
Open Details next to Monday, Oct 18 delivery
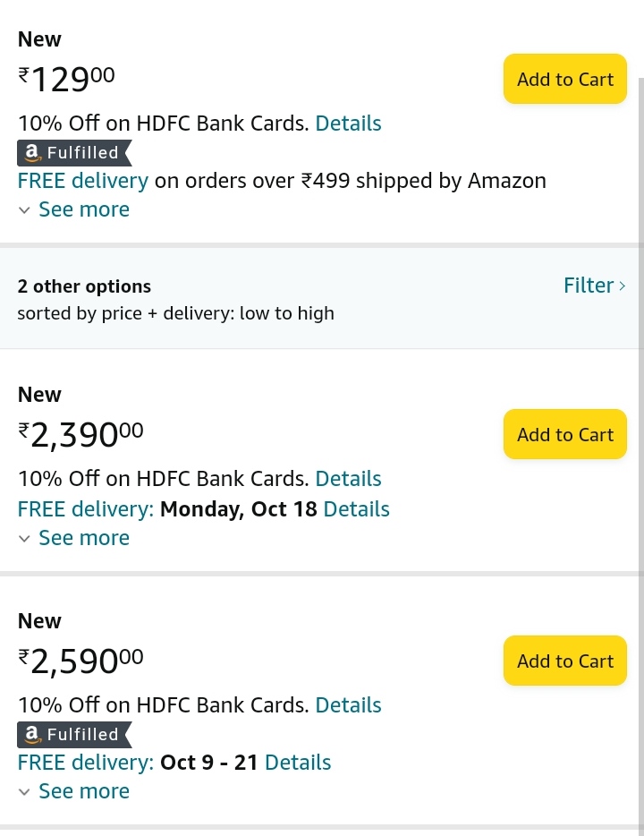point(356,509)
